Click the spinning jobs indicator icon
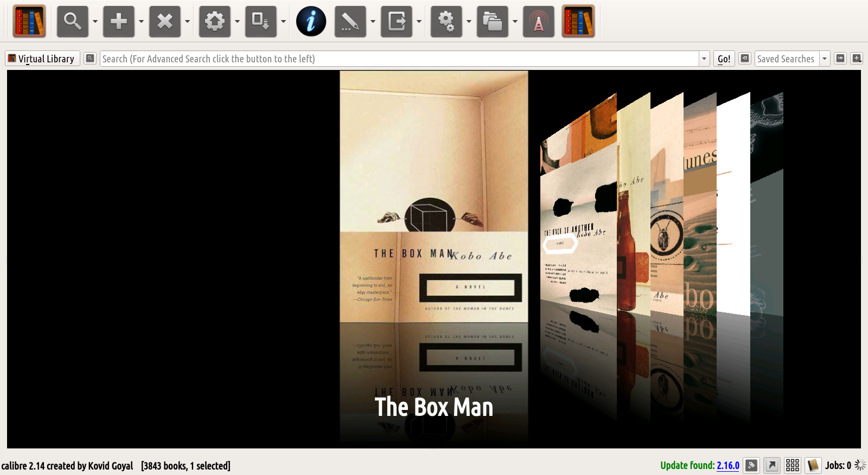The image size is (868, 475). pos(860,465)
